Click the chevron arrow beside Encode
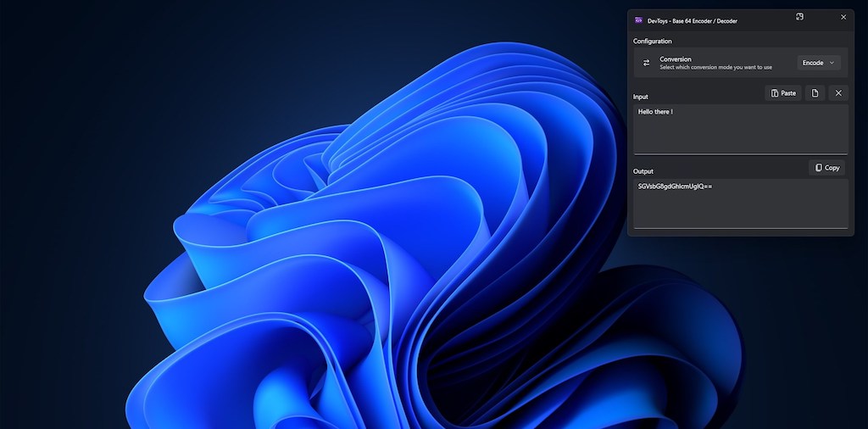 [832, 63]
